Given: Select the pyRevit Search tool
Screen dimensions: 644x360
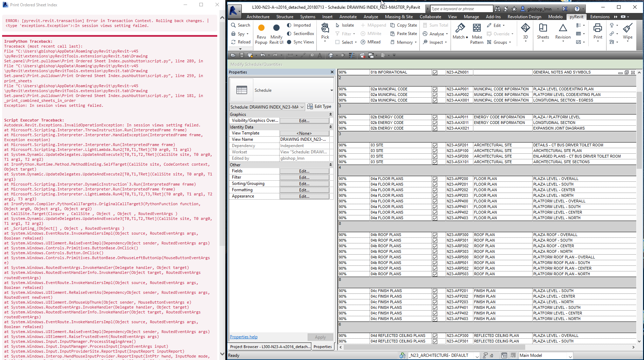Looking at the screenshot, I should pyautogui.click(x=240, y=25).
